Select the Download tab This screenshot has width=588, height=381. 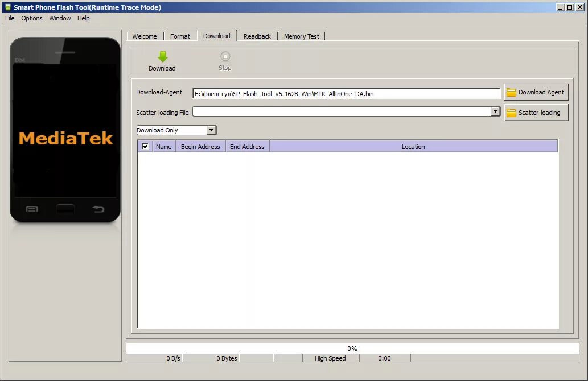click(217, 36)
